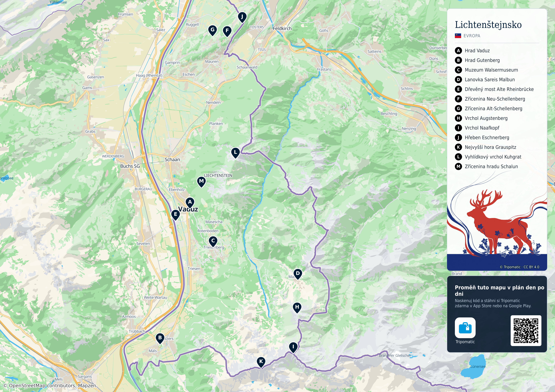Select legend entry Zřícenina hradu Schalun

[487, 167]
